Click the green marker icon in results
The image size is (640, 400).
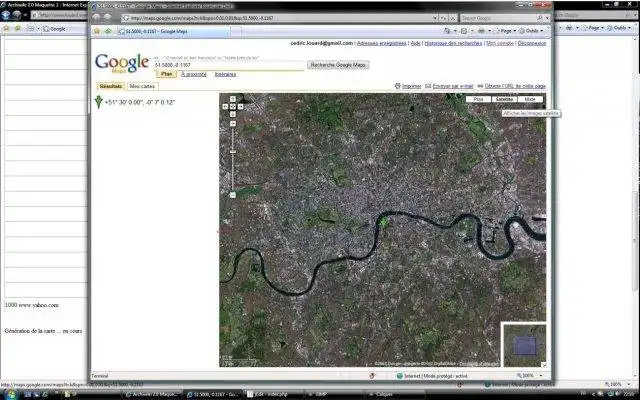[98, 102]
